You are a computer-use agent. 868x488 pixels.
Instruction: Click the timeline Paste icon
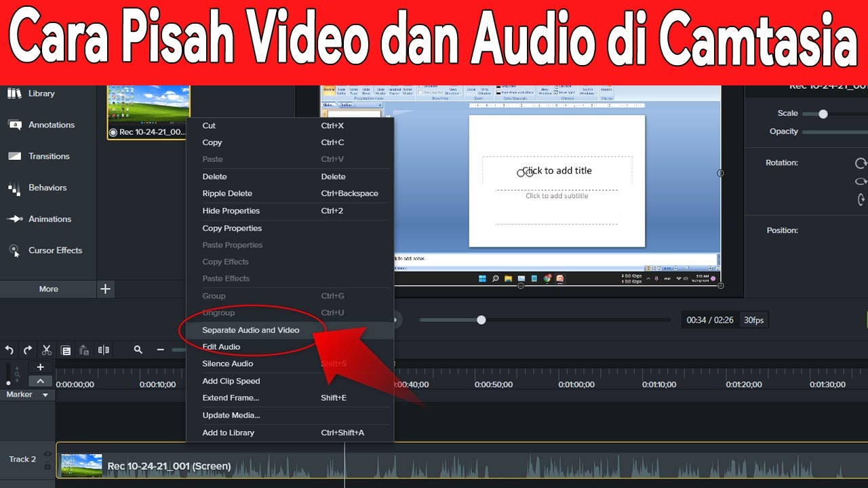pos(84,350)
